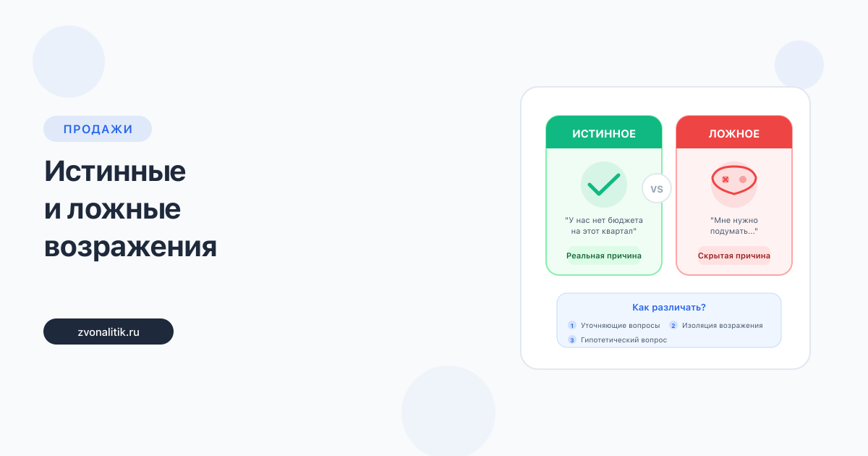Screen dimensions: 868x456
Task: Click the Мне нужно подумать quote
Action: pos(734,226)
